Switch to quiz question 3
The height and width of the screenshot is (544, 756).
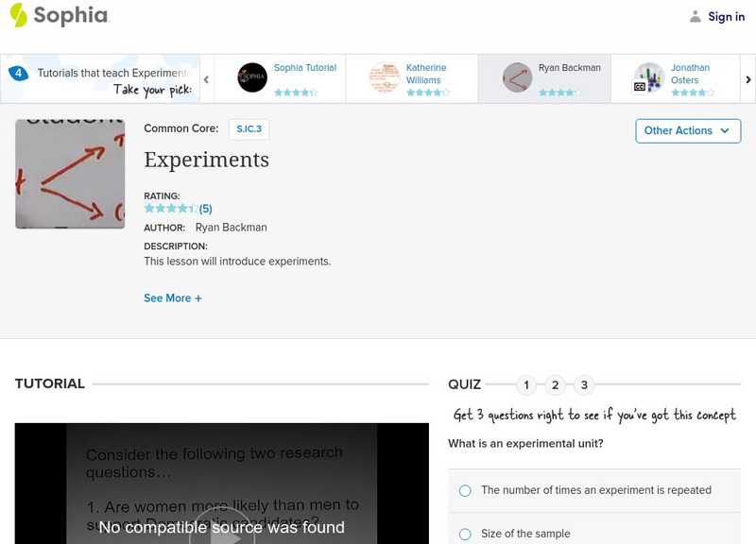point(583,384)
